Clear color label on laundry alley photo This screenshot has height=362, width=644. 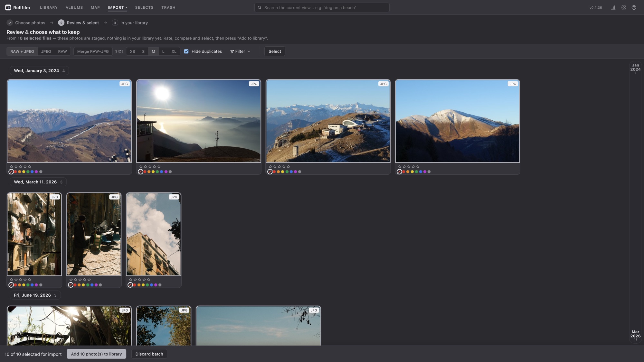[11, 285]
